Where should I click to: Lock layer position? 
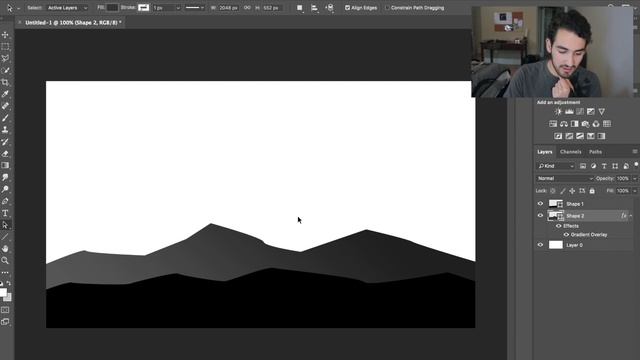[572, 191]
